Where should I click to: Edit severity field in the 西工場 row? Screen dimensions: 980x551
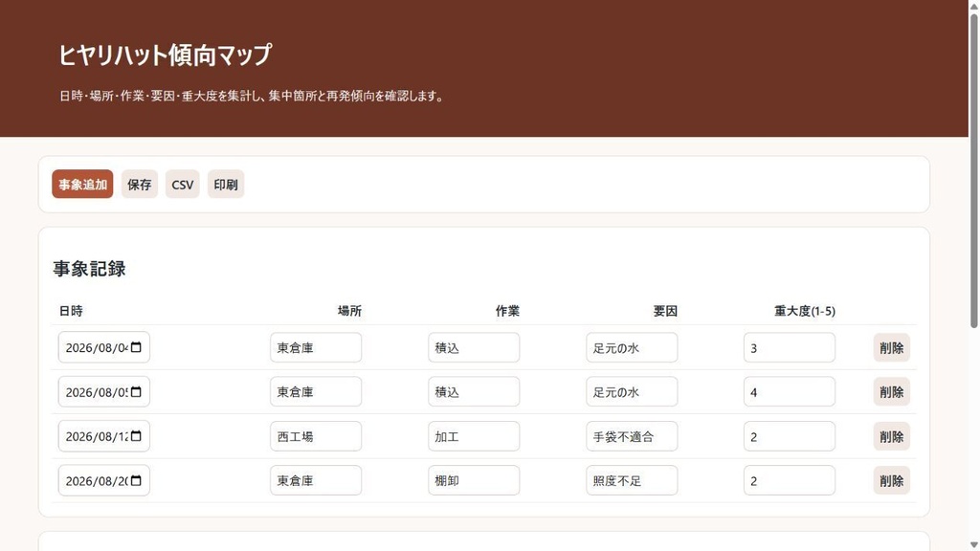pos(790,436)
